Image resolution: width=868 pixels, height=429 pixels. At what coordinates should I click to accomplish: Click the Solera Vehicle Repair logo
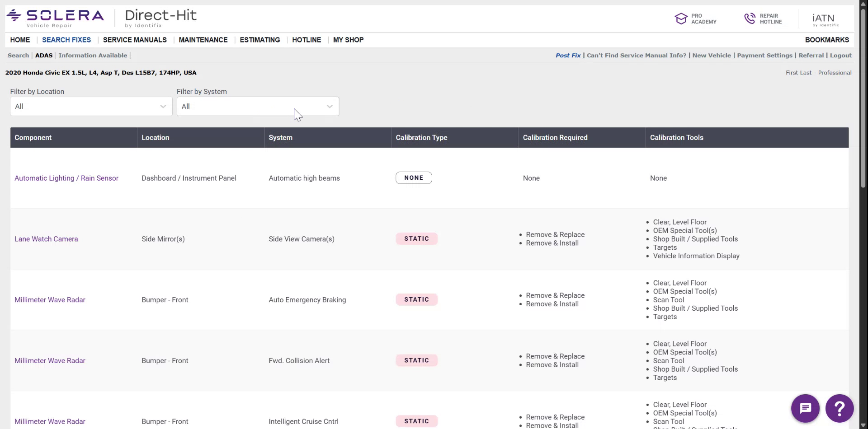[x=54, y=17]
